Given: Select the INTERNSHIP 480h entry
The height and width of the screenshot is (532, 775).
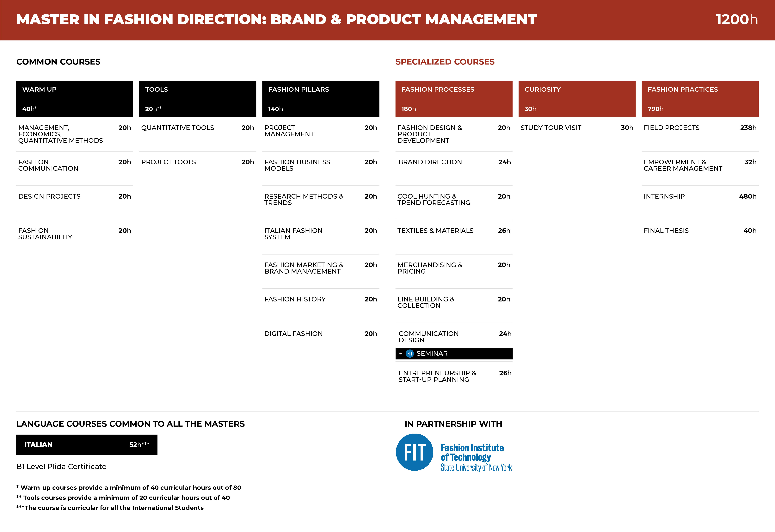Looking at the screenshot, I should pos(700,196).
